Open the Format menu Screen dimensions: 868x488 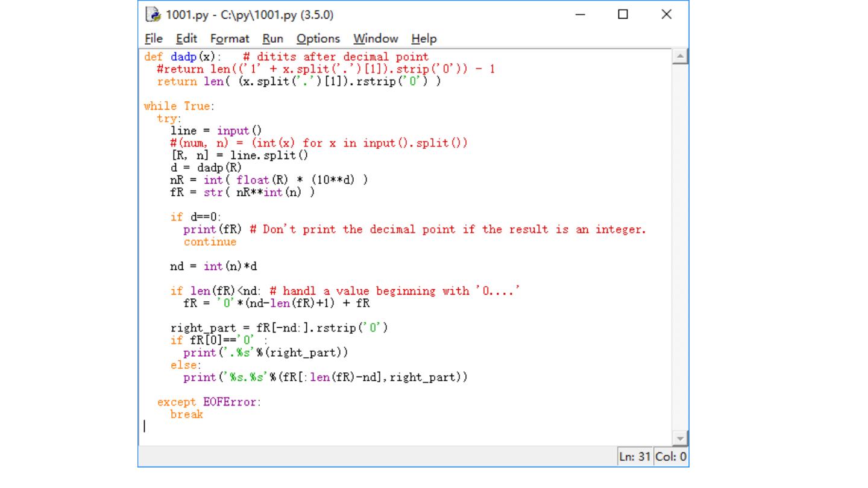(230, 39)
